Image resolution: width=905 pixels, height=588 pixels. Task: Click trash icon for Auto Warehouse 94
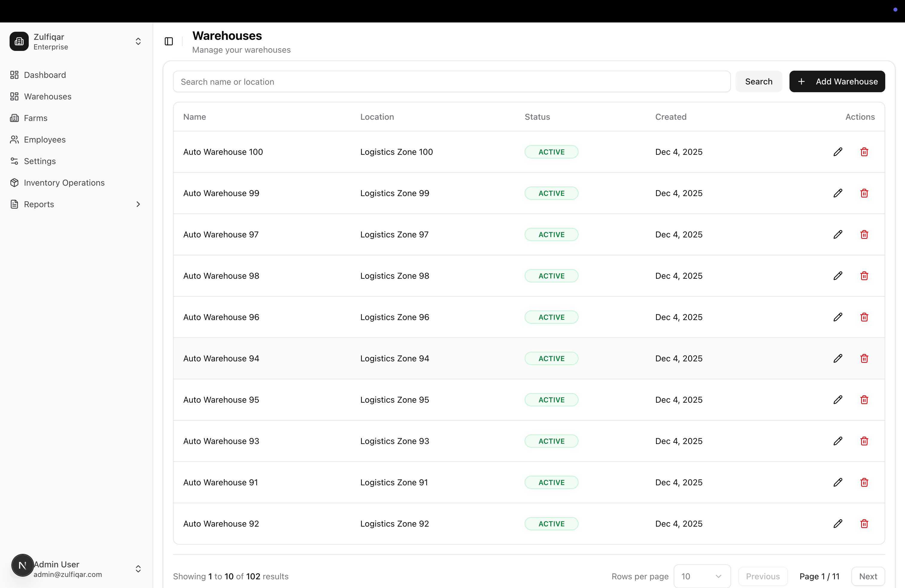pos(864,358)
